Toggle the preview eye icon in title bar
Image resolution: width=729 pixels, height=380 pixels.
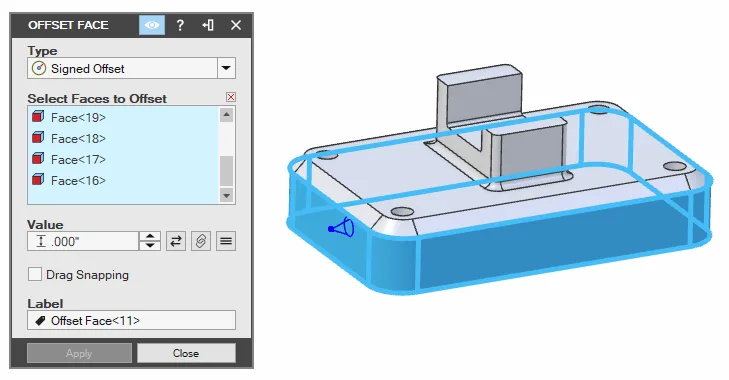pos(152,25)
